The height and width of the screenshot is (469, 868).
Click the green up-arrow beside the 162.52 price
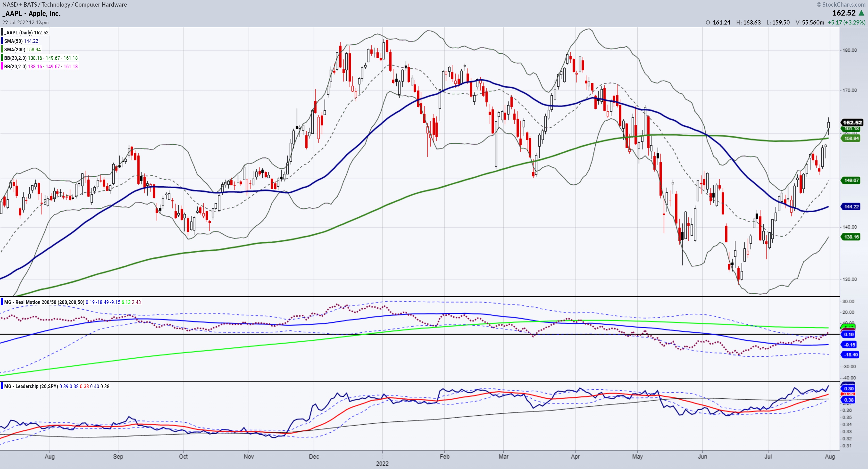pyautogui.click(x=862, y=13)
